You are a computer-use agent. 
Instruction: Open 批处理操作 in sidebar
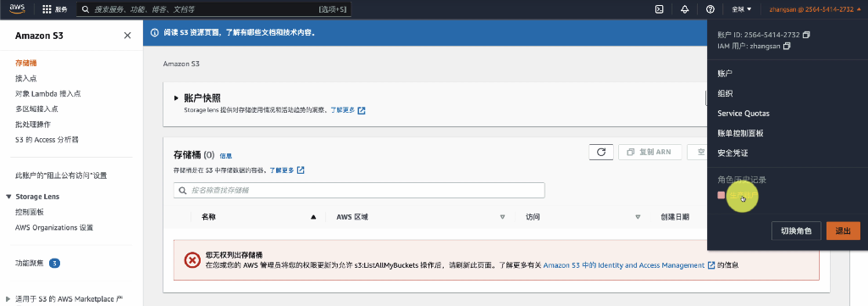(33, 125)
